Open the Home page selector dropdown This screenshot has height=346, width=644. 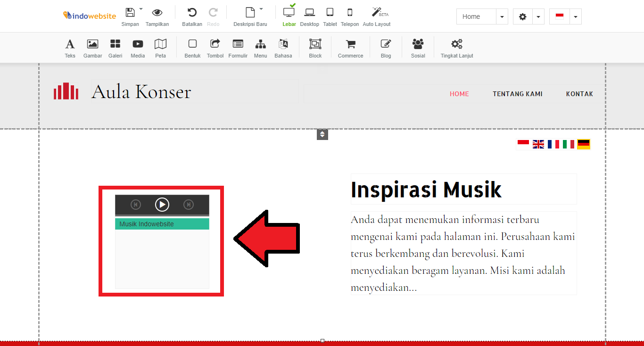(502, 16)
